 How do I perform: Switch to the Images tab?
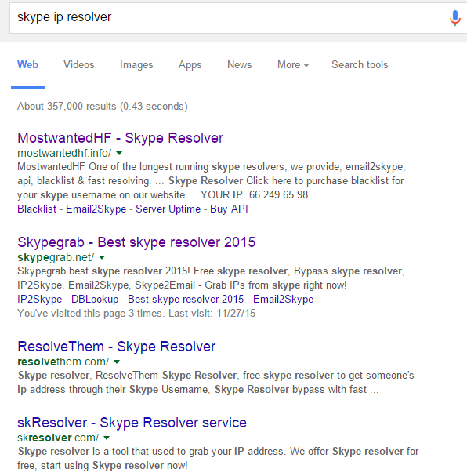coord(136,65)
